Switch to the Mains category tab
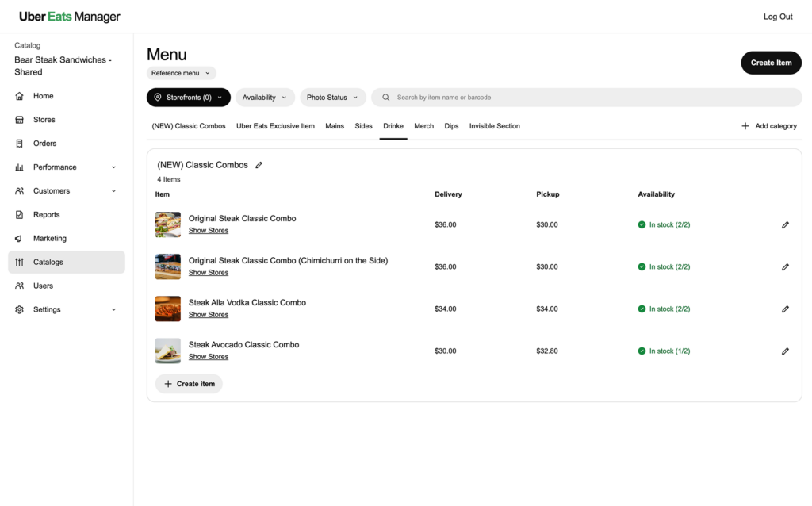Image resolution: width=812 pixels, height=506 pixels. 335,126
